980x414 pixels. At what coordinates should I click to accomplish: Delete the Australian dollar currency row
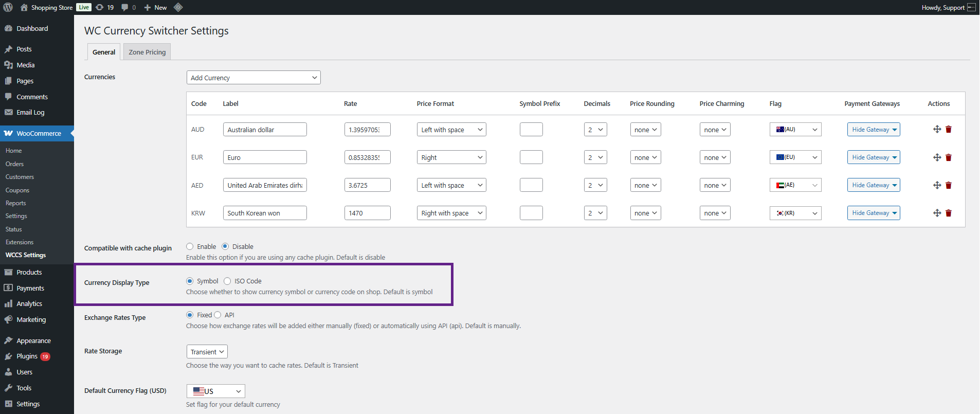tap(949, 130)
